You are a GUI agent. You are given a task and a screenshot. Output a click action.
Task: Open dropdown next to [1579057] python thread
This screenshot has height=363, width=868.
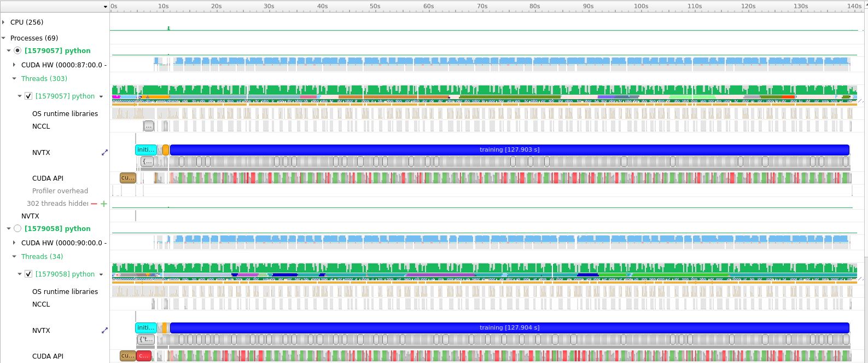point(101,97)
